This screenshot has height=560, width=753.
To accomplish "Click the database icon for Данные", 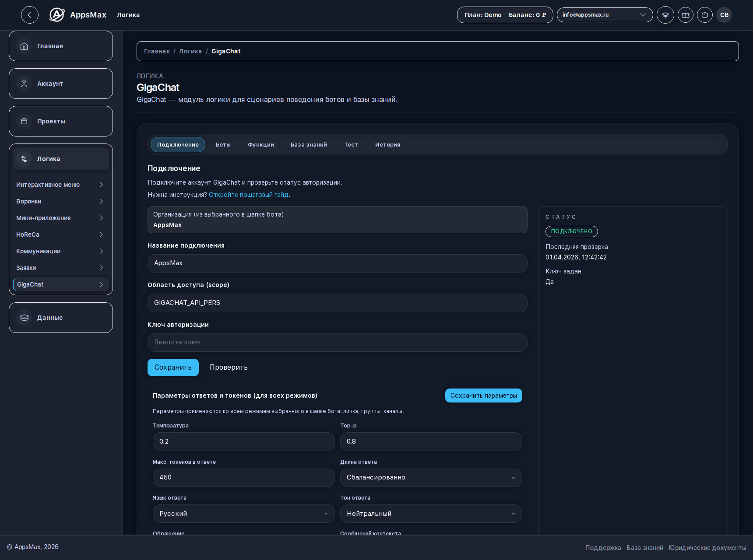I will point(24,318).
